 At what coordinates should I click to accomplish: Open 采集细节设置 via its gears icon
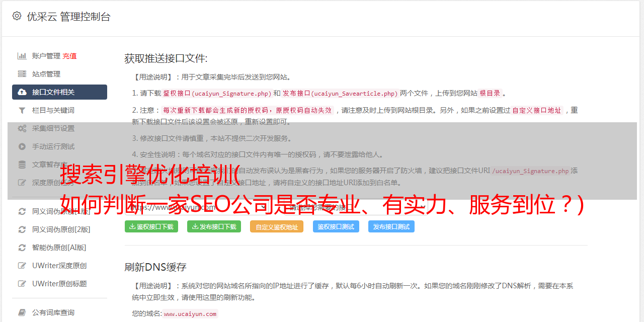pyautogui.click(x=22, y=128)
